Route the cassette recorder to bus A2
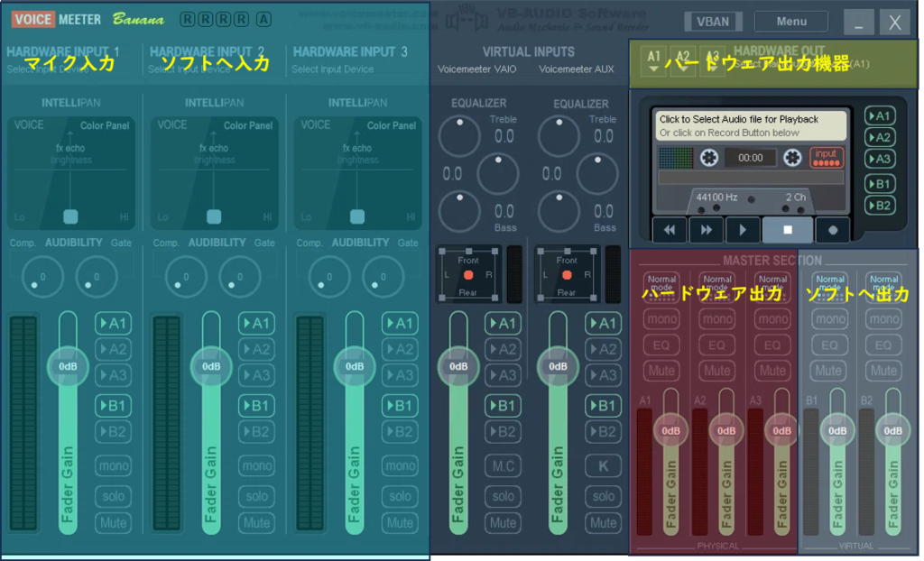 [880, 137]
